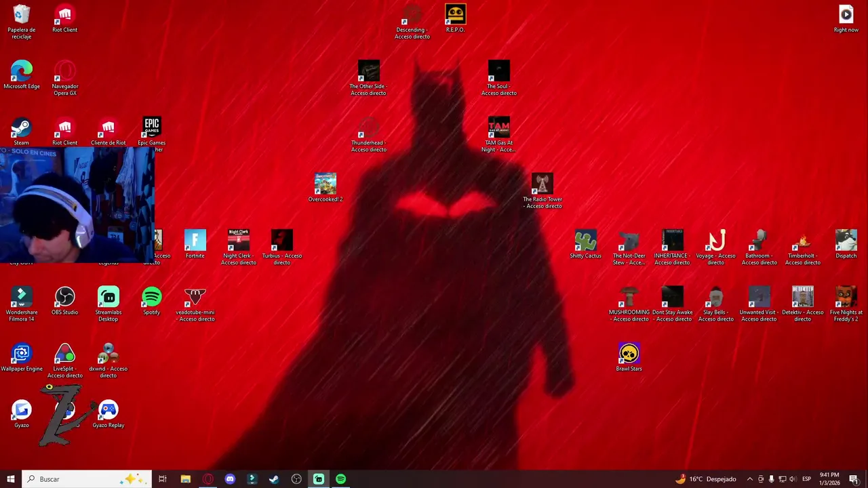
Task: Open Spotify from the taskbar
Action: tap(340, 479)
